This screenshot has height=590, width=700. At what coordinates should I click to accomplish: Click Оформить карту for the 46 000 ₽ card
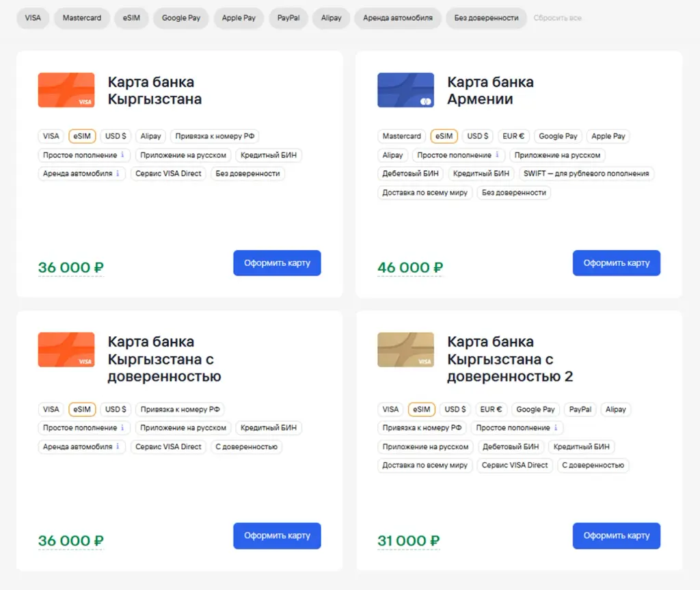[x=616, y=263]
